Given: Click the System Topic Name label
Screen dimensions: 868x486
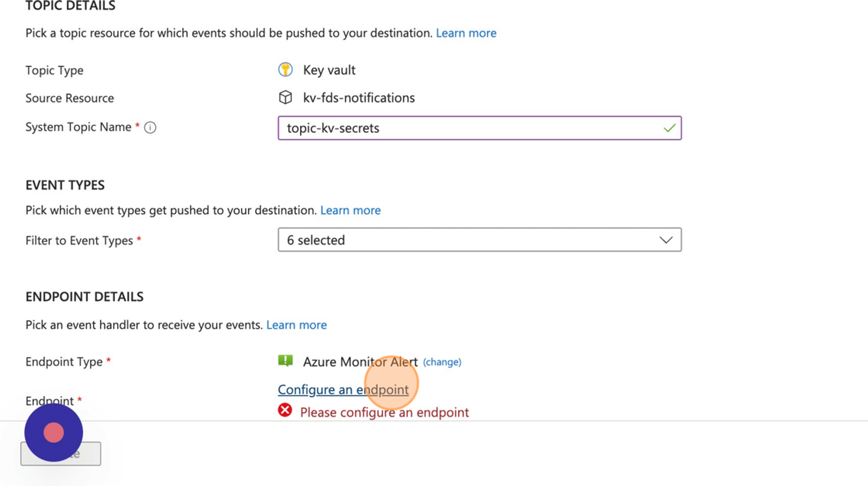Looking at the screenshot, I should (x=78, y=127).
